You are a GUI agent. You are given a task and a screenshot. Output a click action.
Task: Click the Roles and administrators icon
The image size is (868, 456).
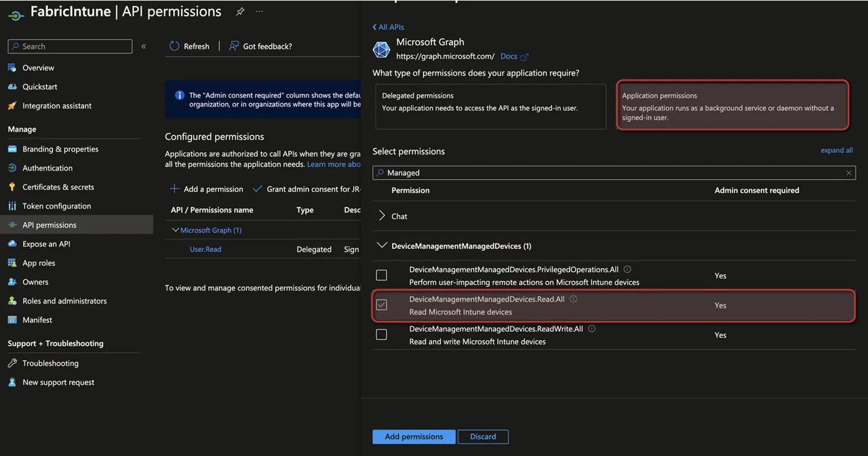pos(12,301)
